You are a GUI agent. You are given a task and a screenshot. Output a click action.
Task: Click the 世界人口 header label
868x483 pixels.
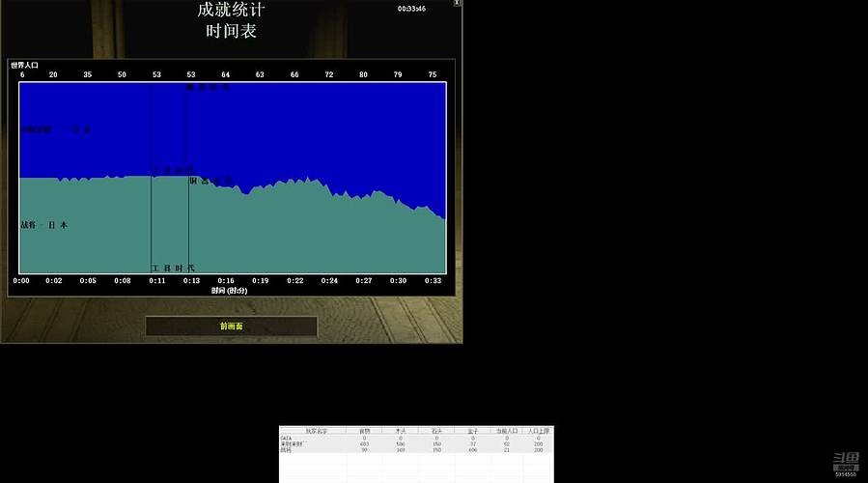(24, 65)
